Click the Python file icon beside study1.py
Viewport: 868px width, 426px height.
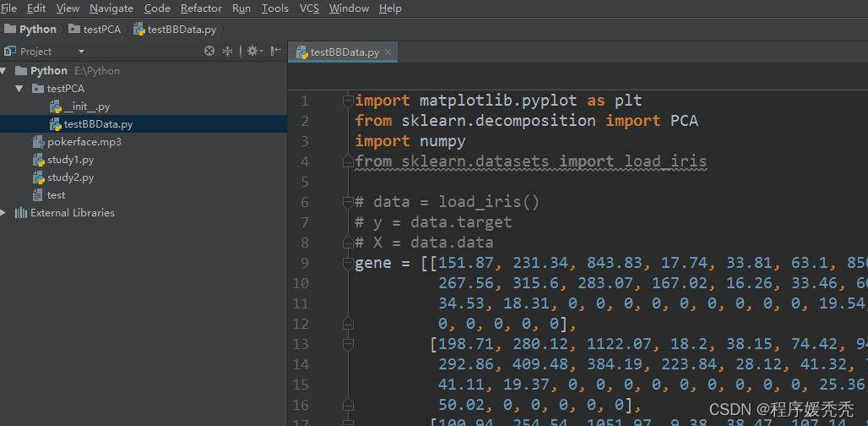[38, 160]
